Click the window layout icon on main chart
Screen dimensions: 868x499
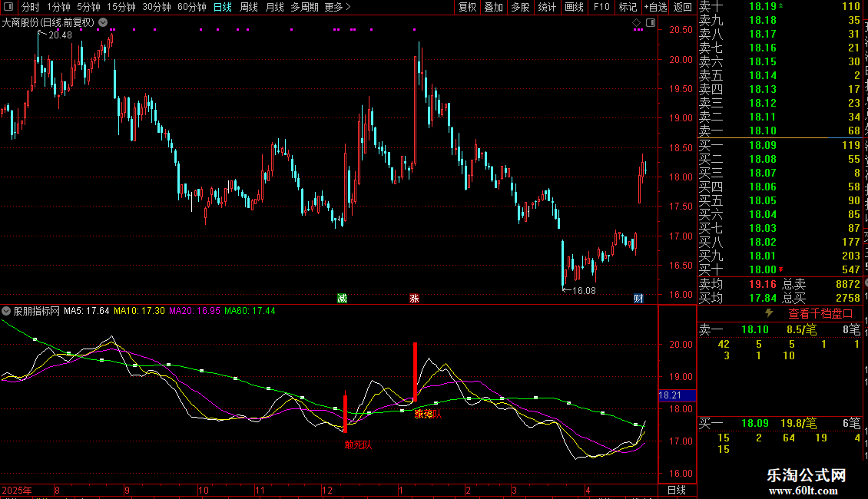click(651, 23)
